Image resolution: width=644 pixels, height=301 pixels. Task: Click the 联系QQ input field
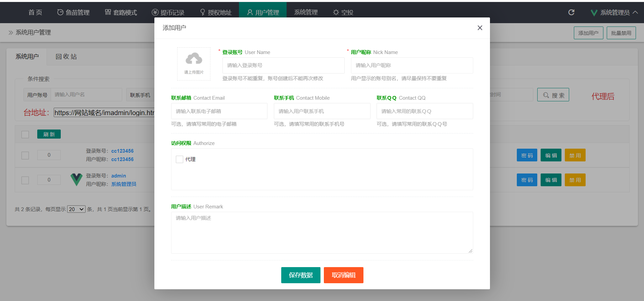pos(425,111)
